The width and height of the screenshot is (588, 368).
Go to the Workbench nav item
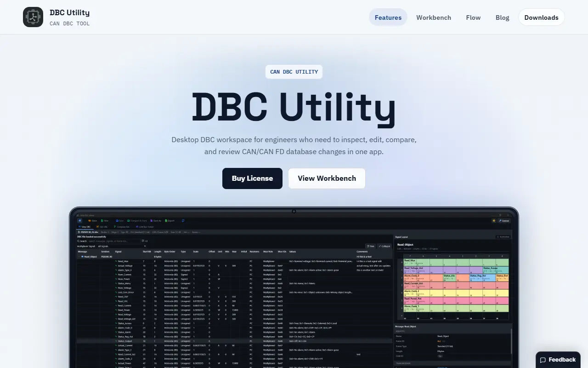click(x=434, y=17)
